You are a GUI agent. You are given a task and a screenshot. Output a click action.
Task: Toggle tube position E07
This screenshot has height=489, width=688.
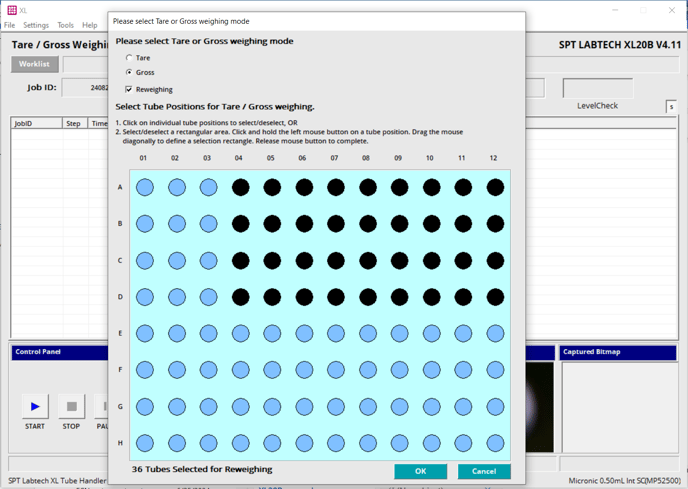pyautogui.click(x=336, y=334)
